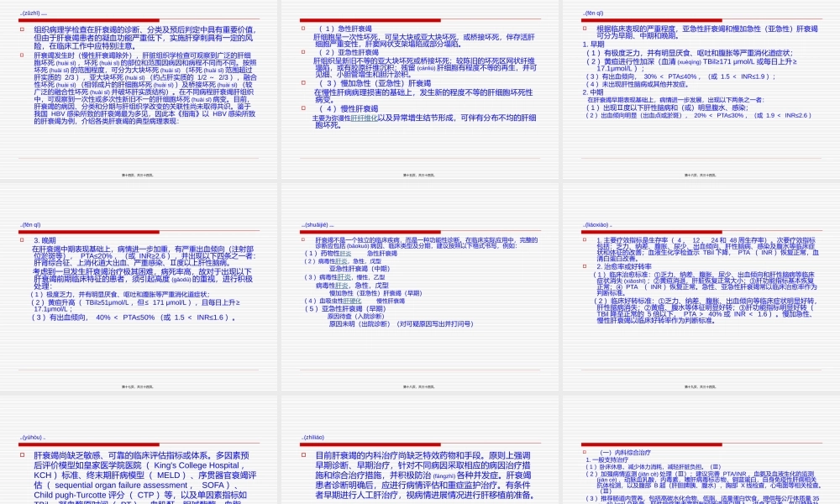Click 肝炎 link in 病毒性肝炎，慢性，乙型 line
This screenshot has height=504, width=840.
click(344, 277)
